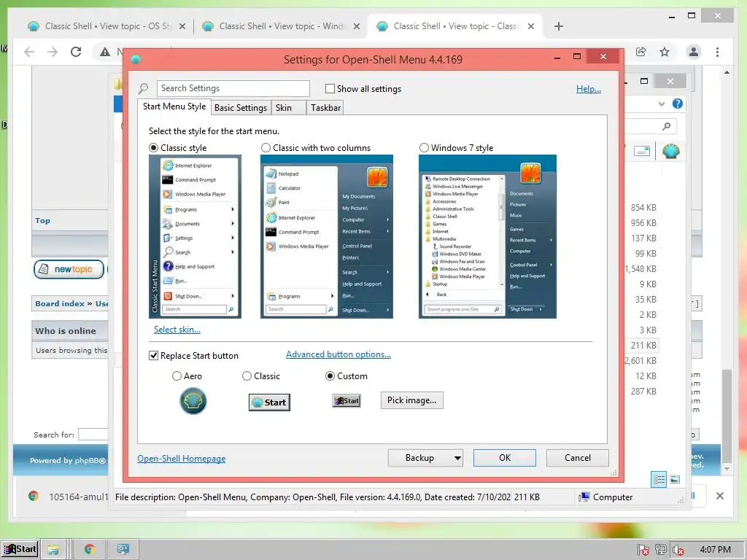Click the Top link on forum page
Viewport: 747px width, 560px height.
tap(42, 220)
